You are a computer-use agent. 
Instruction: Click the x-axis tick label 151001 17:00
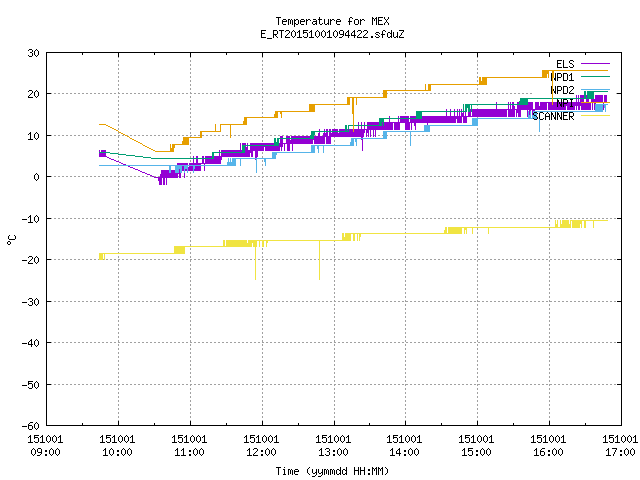point(620,446)
